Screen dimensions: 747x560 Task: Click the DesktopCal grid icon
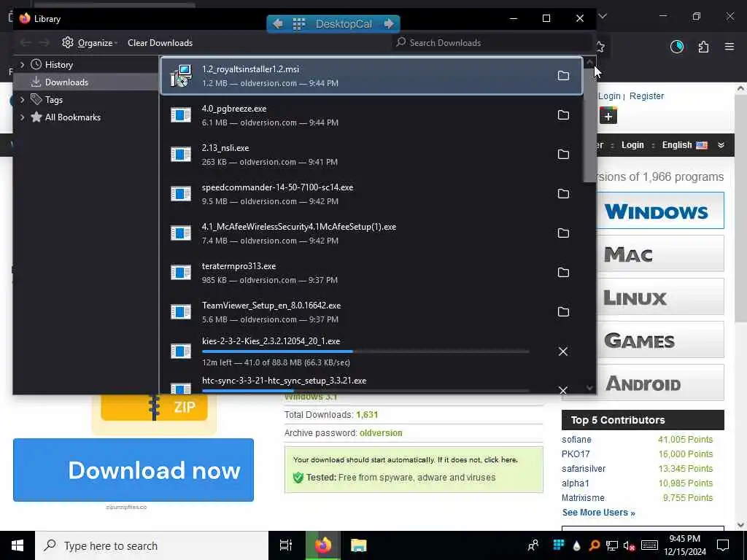tap(298, 24)
